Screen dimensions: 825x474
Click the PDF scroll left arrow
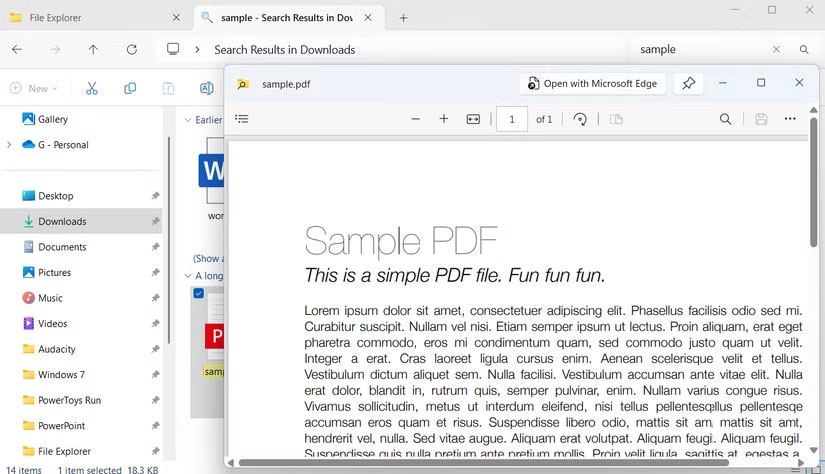[x=230, y=463]
